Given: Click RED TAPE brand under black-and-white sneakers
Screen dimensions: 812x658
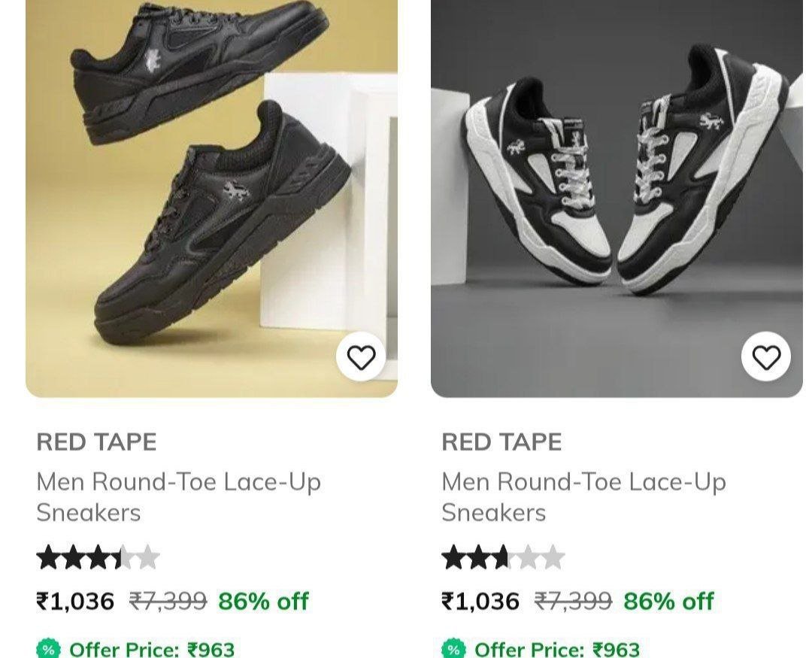Looking at the screenshot, I should click(501, 441).
